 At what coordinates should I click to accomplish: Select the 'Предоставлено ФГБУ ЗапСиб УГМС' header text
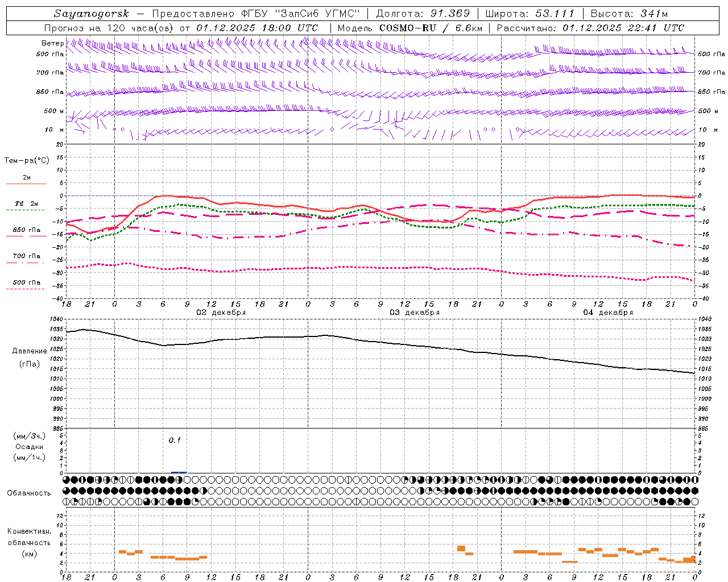click(x=256, y=14)
